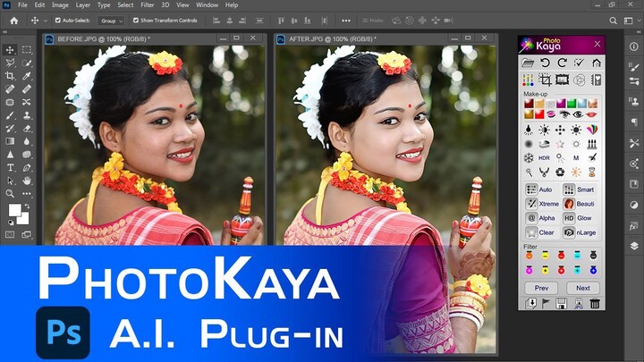
Task: Click the Auto enhancement button
Action: coord(539,189)
